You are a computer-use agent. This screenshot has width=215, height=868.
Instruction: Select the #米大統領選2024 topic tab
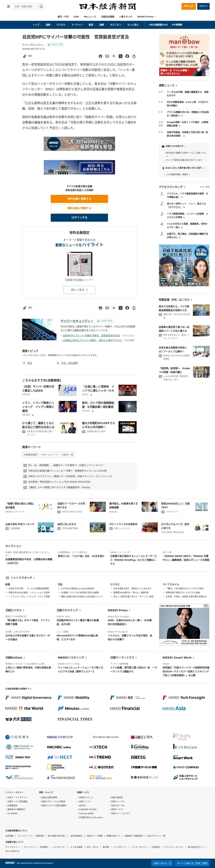tap(158, 25)
